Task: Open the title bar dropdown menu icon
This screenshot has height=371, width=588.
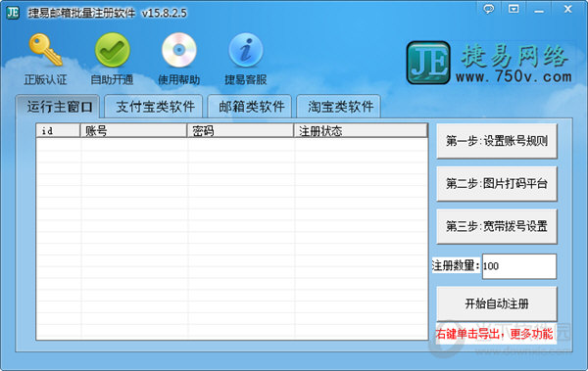Action: 514,9
